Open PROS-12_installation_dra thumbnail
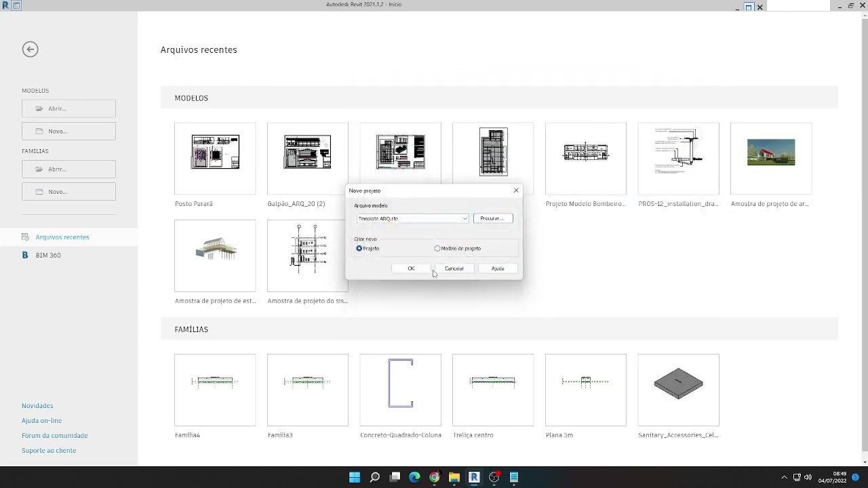868x488 pixels. click(x=679, y=159)
